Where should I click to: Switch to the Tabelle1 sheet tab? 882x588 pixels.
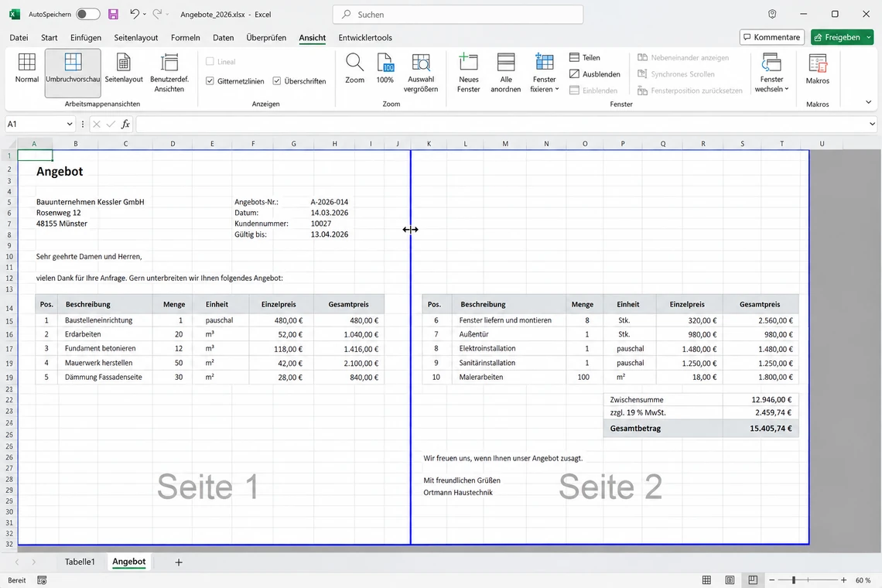click(80, 562)
